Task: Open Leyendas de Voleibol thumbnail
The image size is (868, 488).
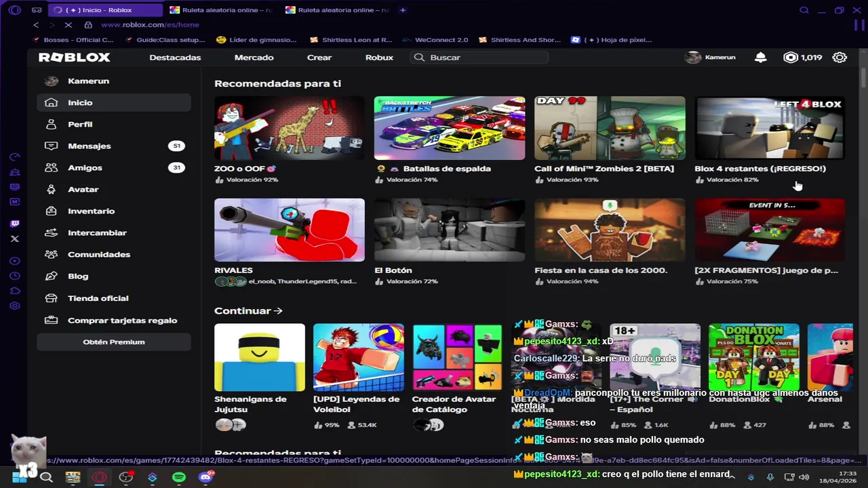Action: 359,357
